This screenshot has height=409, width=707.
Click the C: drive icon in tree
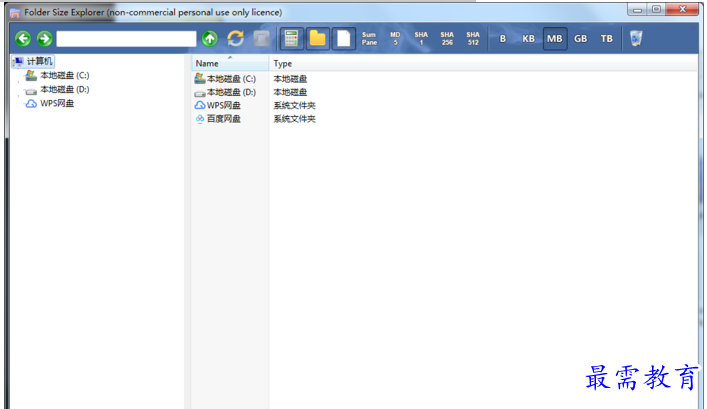tap(31, 75)
